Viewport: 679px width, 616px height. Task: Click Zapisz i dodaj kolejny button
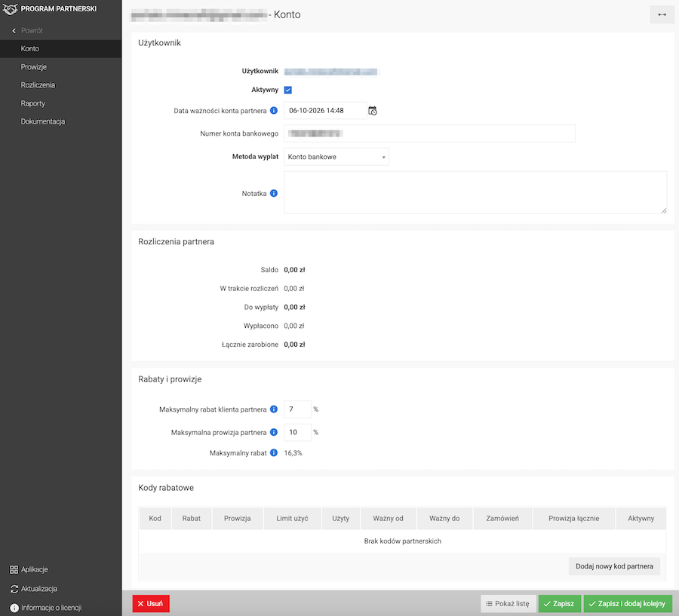[628, 603]
